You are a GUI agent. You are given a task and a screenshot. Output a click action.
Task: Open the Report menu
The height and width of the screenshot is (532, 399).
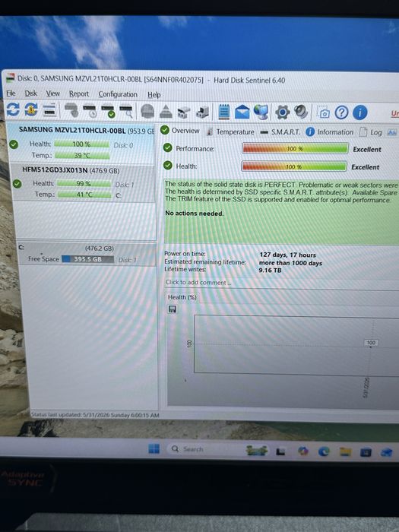click(x=79, y=94)
